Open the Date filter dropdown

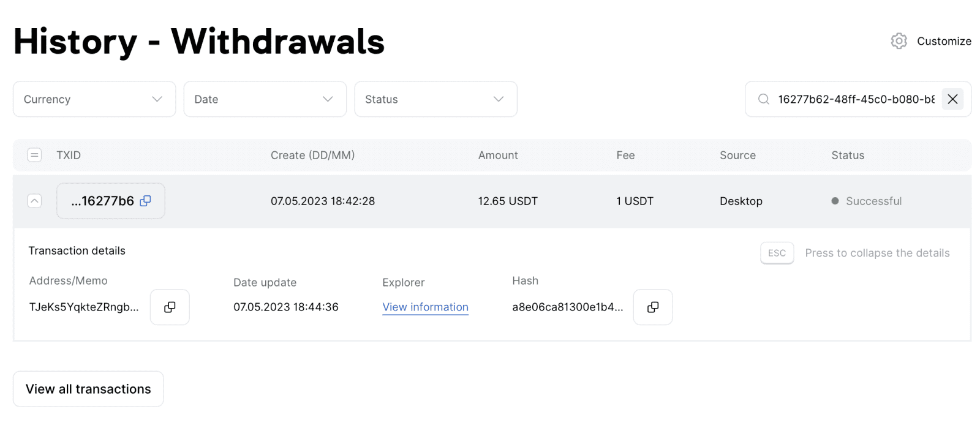pos(265,99)
